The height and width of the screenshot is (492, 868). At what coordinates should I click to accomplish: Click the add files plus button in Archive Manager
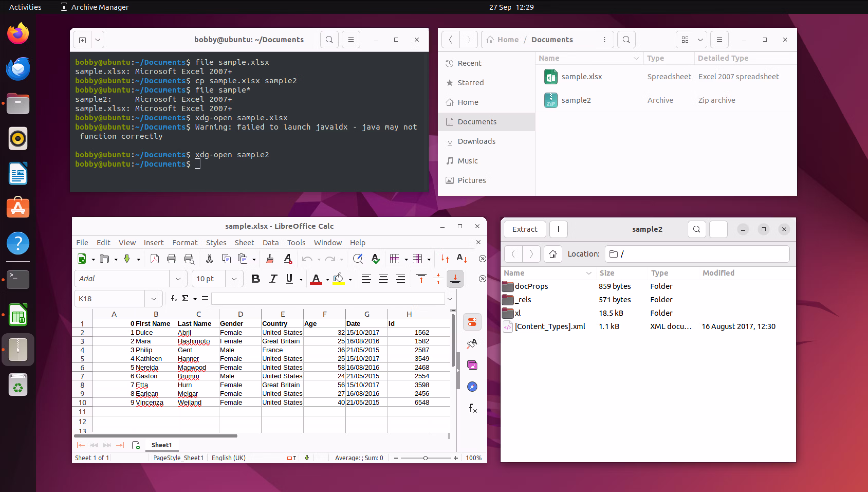tap(558, 229)
